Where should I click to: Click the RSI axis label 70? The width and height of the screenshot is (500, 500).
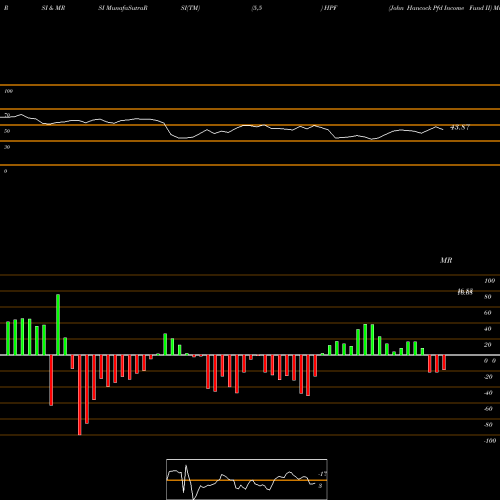[7, 115]
